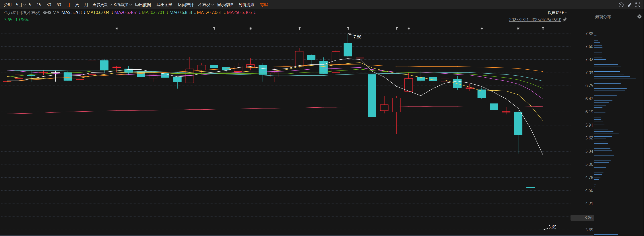The height and width of the screenshot is (236, 644).
Task: Enter fullscreen with the expand arrows icon
Action: (638, 5)
